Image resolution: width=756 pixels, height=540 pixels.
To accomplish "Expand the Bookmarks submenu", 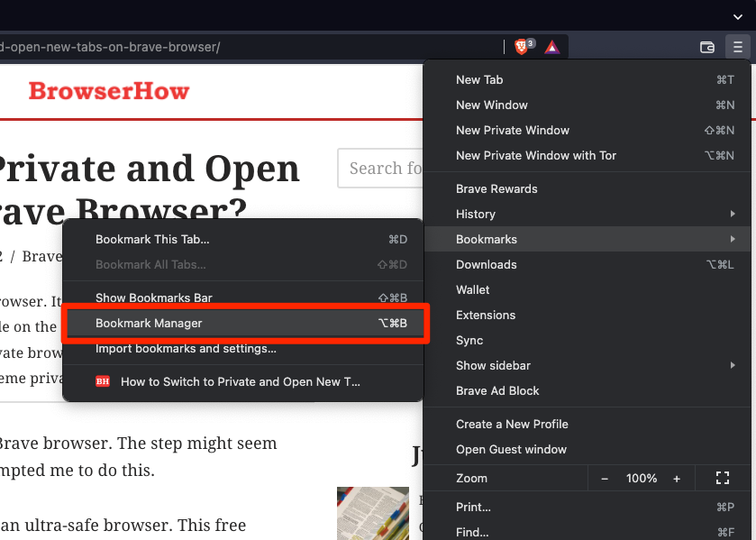I will pyautogui.click(x=487, y=239).
